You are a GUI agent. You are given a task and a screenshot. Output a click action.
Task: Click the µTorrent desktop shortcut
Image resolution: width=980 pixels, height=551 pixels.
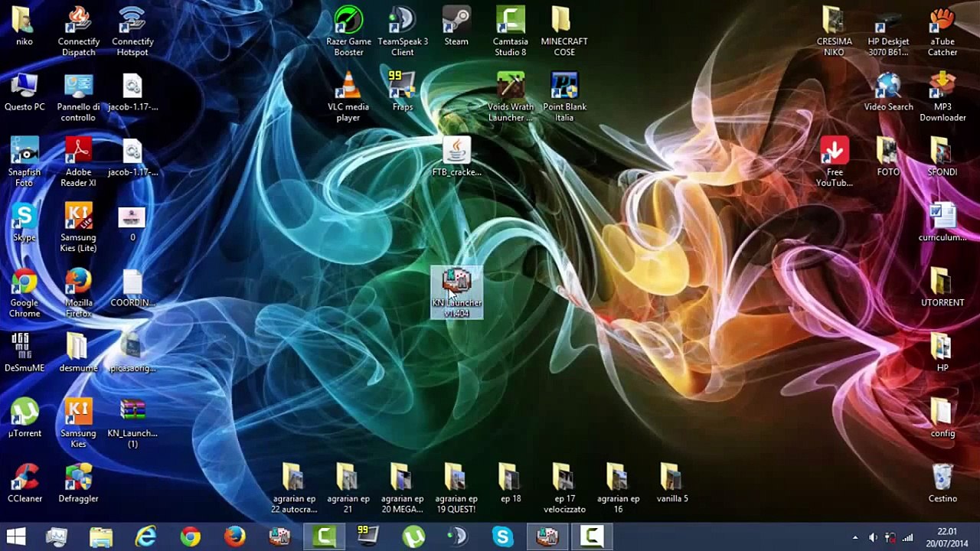24,418
